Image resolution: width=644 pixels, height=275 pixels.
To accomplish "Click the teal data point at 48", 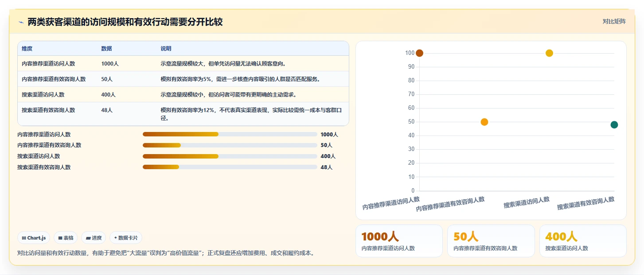I will point(614,125).
